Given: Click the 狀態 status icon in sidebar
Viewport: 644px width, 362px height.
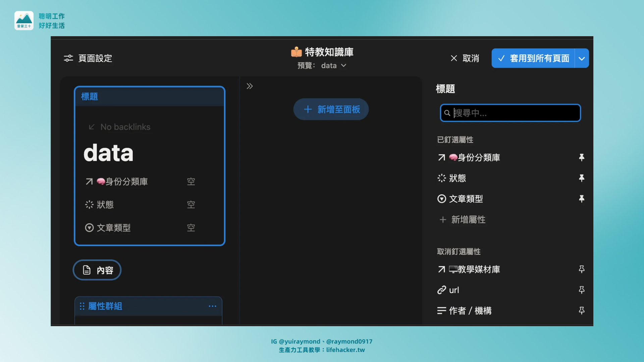Looking at the screenshot, I should coord(441,178).
